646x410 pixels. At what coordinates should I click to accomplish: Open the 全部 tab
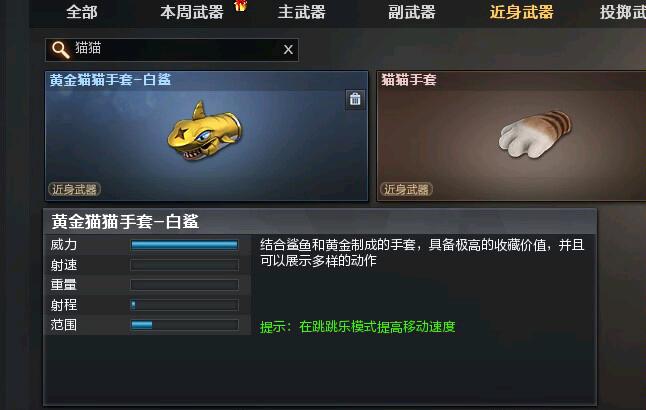(x=82, y=12)
